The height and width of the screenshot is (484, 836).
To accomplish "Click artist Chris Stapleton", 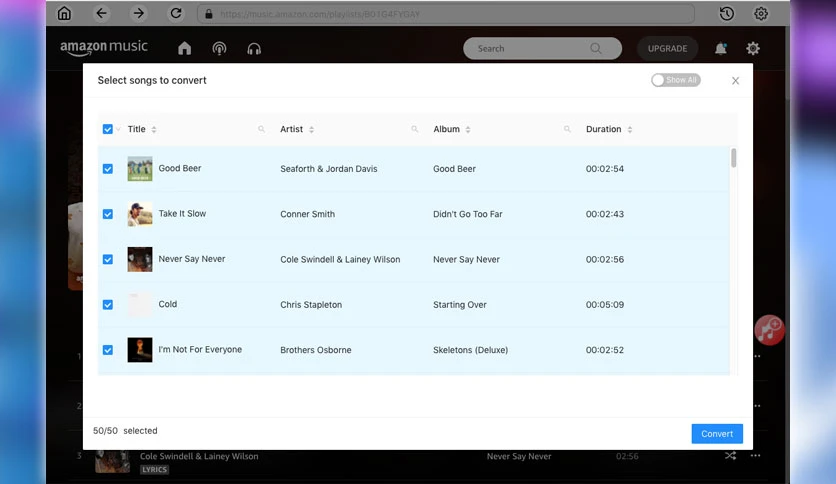I will point(311,305).
